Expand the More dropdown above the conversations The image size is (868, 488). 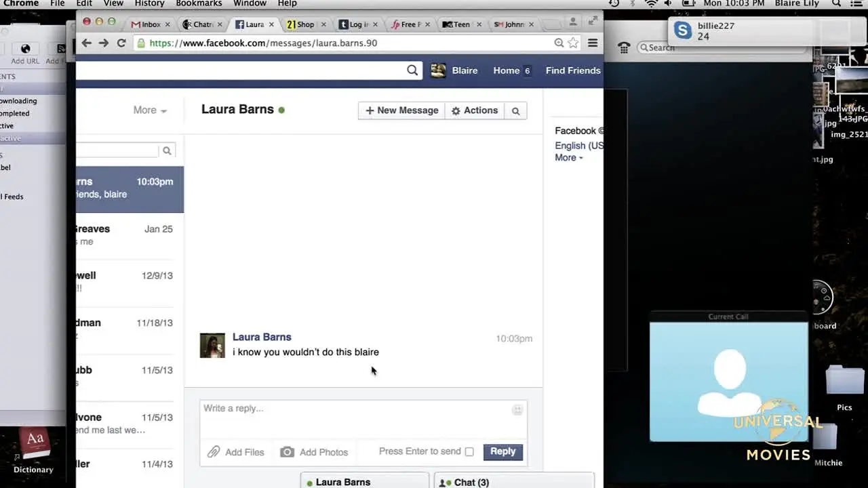(150, 110)
